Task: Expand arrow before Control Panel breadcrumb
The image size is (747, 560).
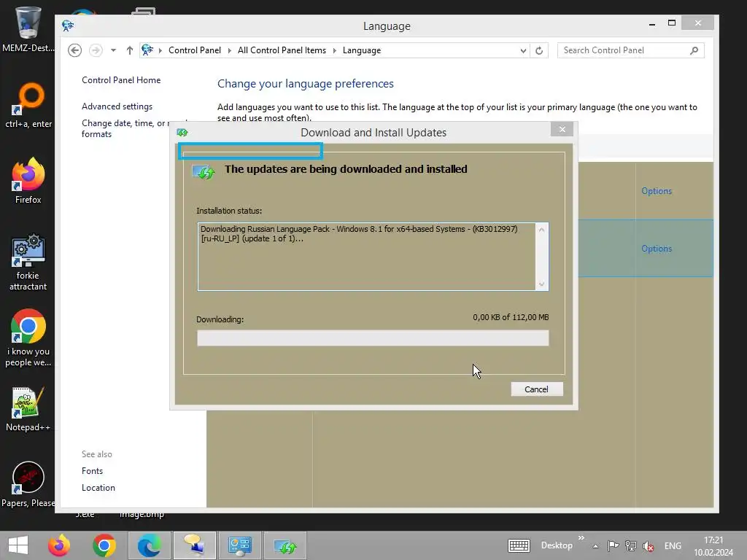Action: click(x=160, y=50)
